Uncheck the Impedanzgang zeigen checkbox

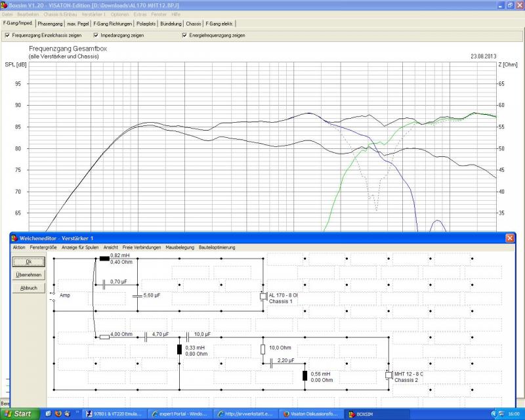coord(96,35)
